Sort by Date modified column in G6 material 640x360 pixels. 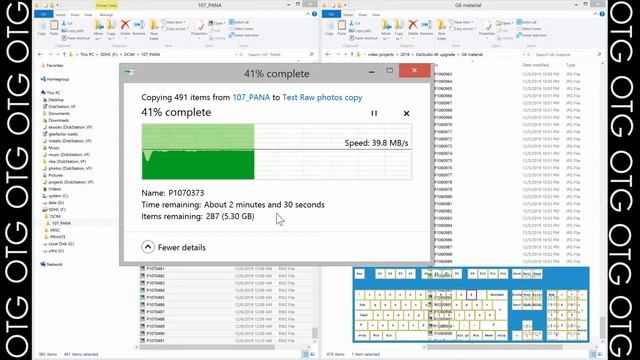pyautogui.click(x=536, y=65)
